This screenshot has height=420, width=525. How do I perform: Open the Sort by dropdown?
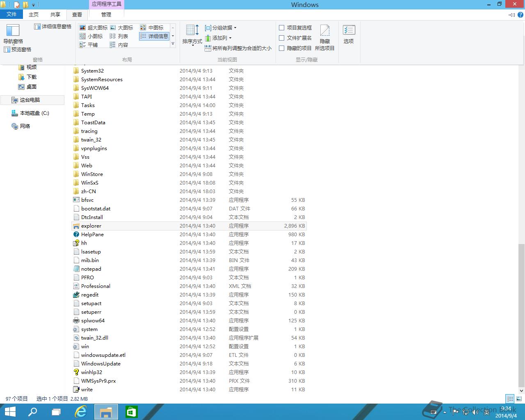tap(192, 35)
